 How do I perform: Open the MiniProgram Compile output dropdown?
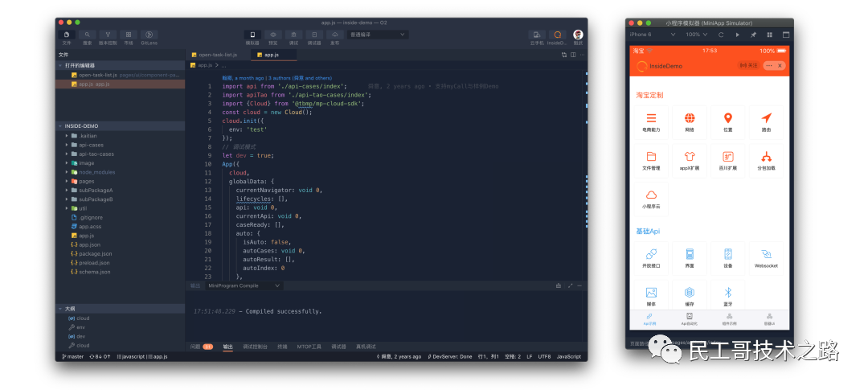pyautogui.click(x=244, y=285)
